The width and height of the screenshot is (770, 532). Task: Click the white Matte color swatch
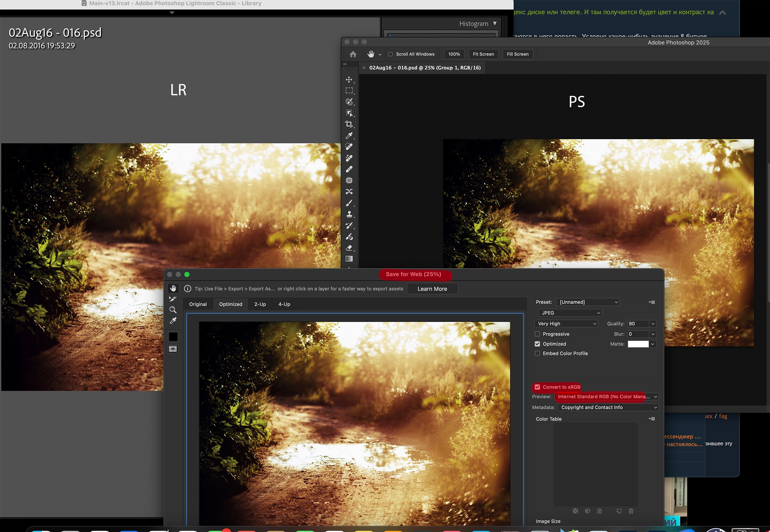tap(638, 344)
